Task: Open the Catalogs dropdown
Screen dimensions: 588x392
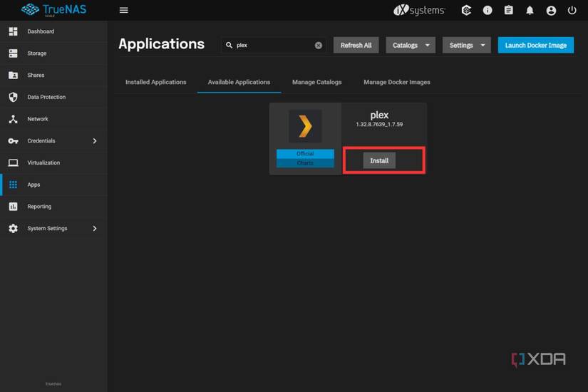Action: pyautogui.click(x=411, y=45)
